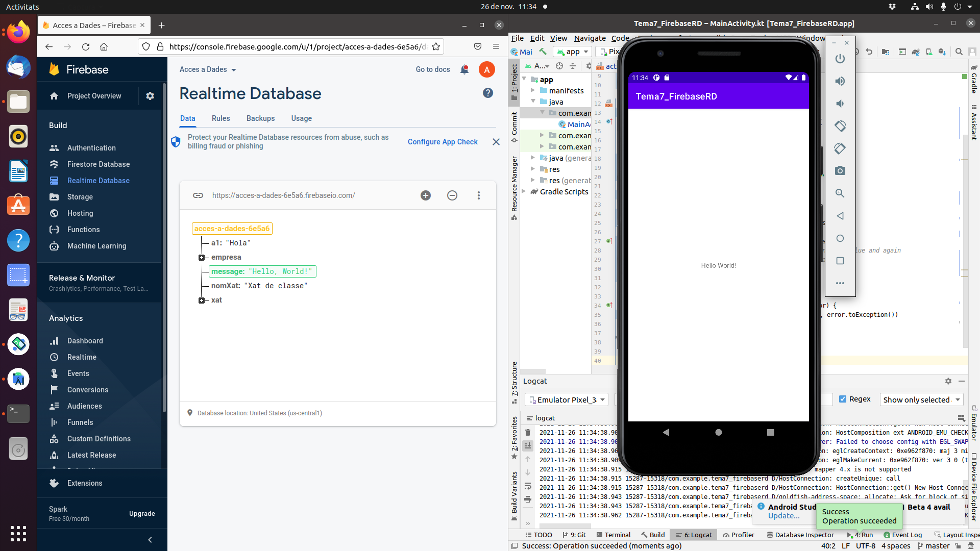The image size is (980, 551).
Task: Open the Acces a Dades project dropdown
Action: click(208, 70)
